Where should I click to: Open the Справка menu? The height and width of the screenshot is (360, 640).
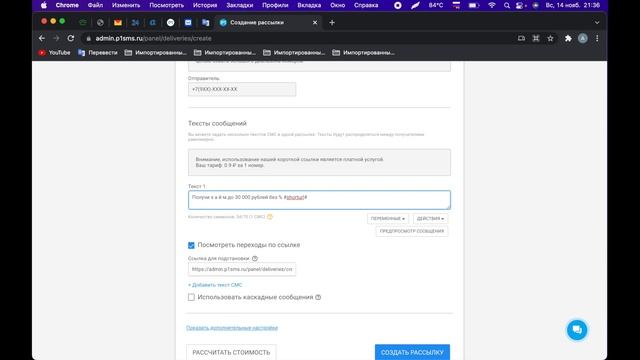pos(366,5)
